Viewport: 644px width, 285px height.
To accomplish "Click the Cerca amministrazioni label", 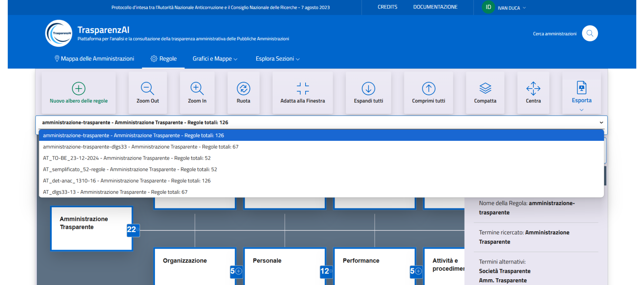I will 554,34.
